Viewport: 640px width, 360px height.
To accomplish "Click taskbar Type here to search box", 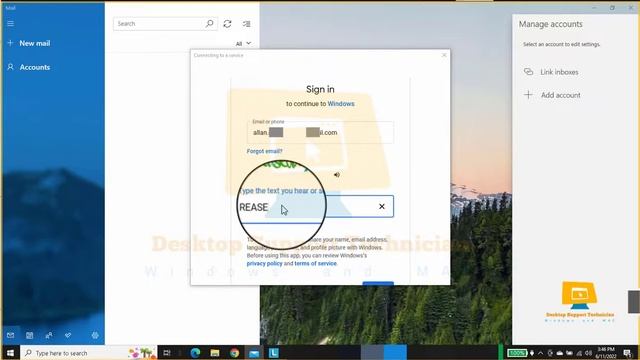I will [89, 353].
